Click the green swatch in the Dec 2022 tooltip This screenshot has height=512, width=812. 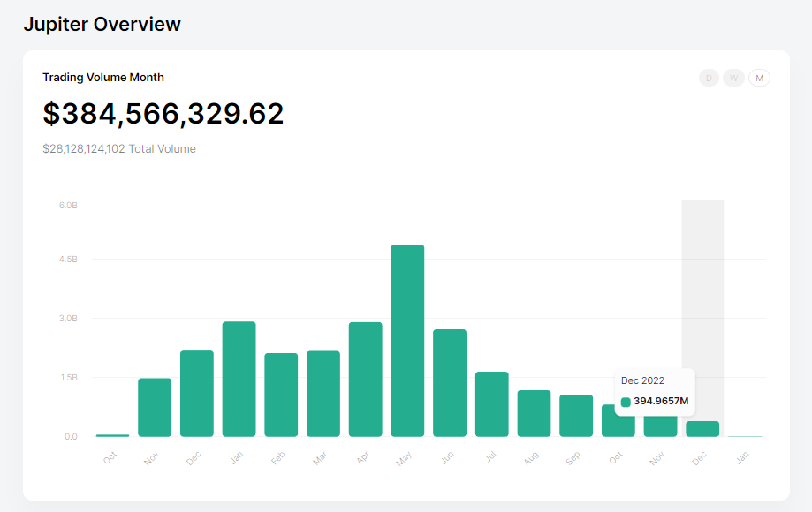pos(626,402)
